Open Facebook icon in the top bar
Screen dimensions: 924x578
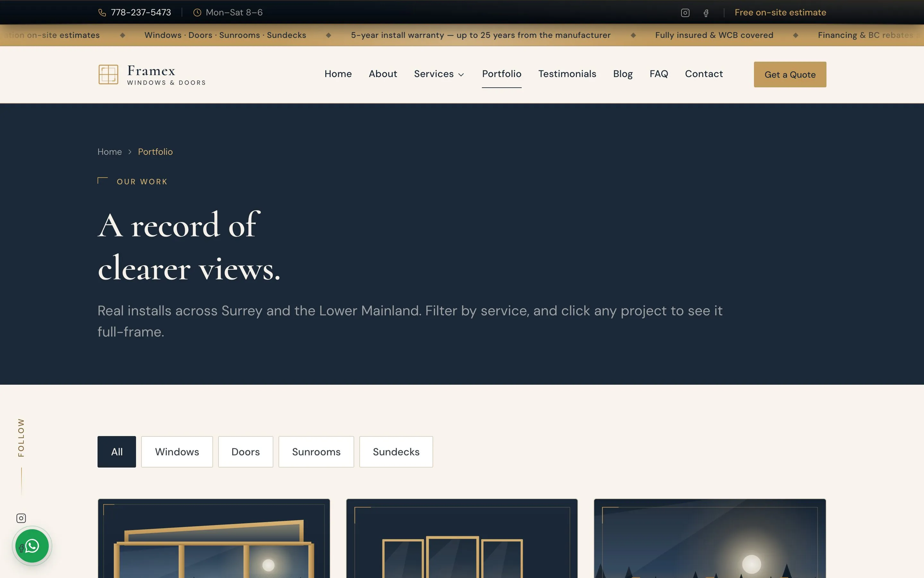pos(706,13)
